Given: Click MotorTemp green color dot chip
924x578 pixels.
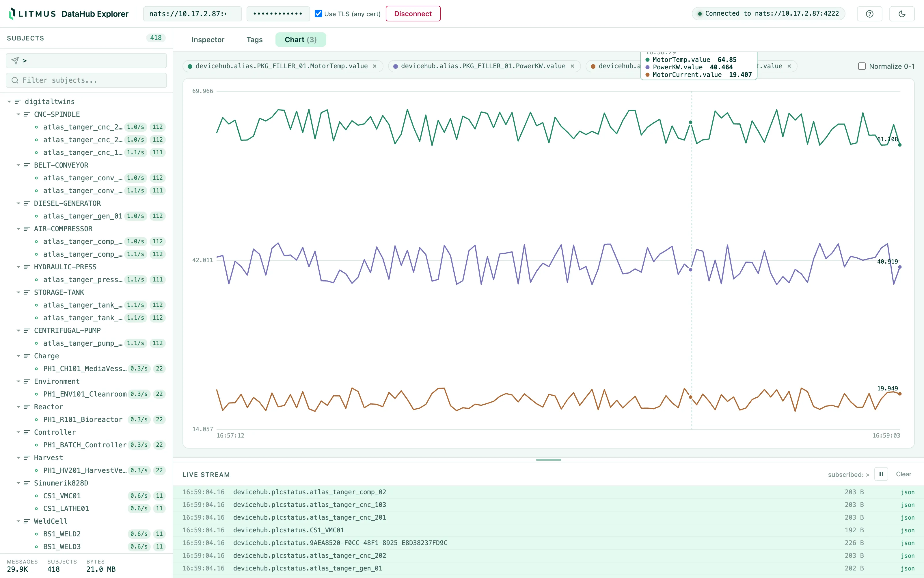Looking at the screenshot, I should 190,66.
